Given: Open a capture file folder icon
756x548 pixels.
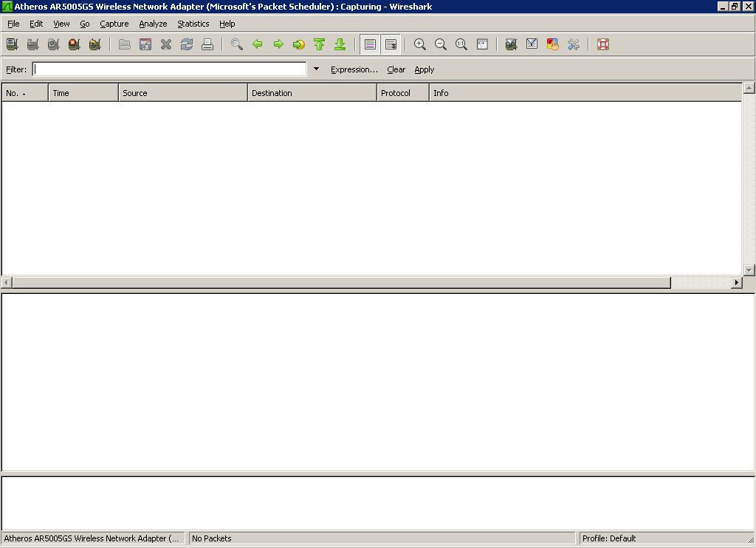Looking at the screenshot, I should pos(124,44).
